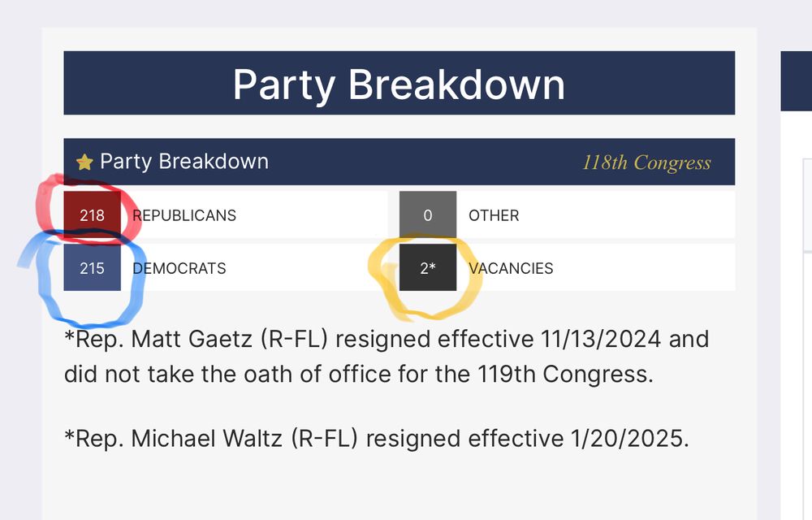
Task: Click the gray 0 Other count box
Action: [x=429, y=214]
